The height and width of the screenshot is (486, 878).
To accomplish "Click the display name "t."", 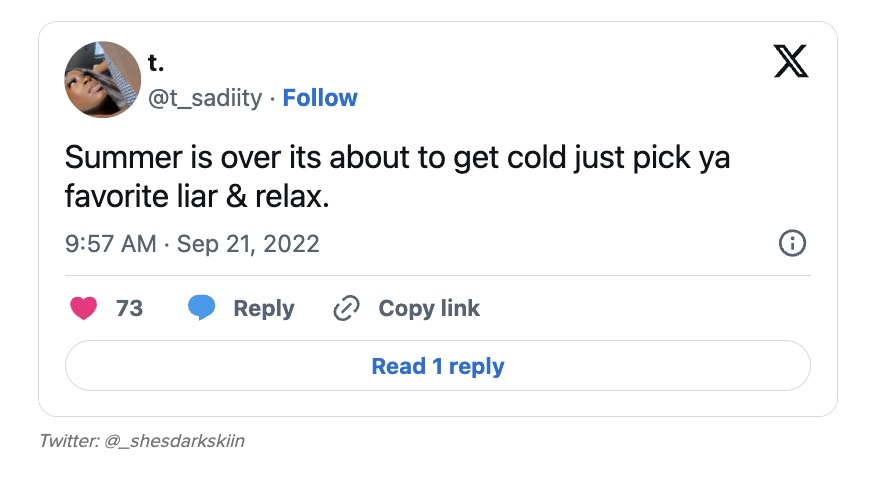I will (x=156, y=62).
